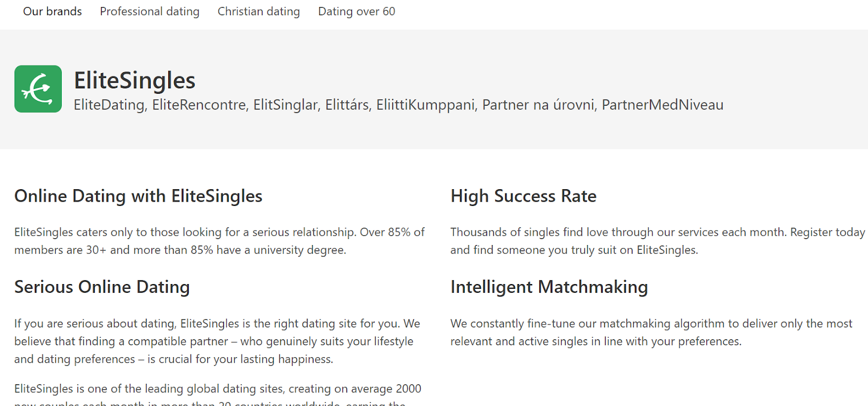Select Christian dating in the navigation
The height and width of the screenshot is (406, 868).
pyautogui.click(x=259, y=11)
